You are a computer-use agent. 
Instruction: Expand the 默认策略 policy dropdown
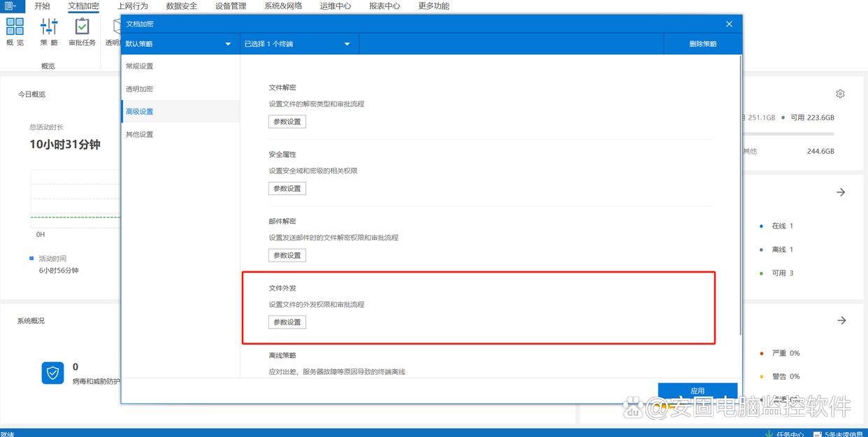[x=180, y=44]
